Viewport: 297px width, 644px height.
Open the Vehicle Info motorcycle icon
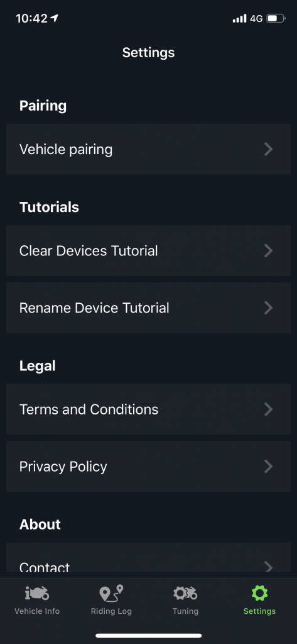(x=37, y=593)
